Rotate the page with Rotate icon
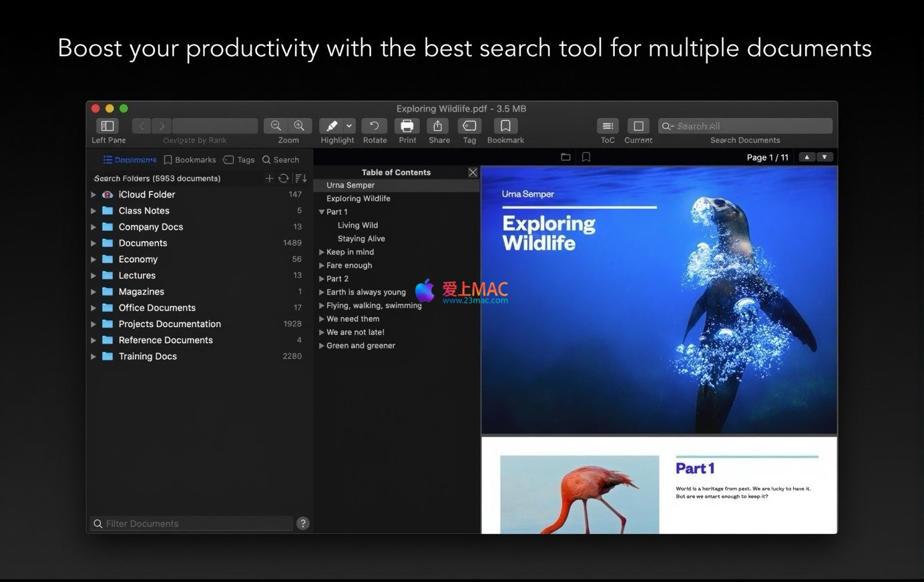 [375, 126]
